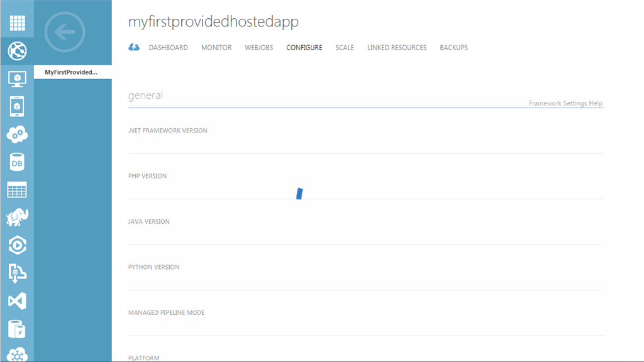Open the Framework Settings Help link
The image size is (644, 362).
click(564, 103)
